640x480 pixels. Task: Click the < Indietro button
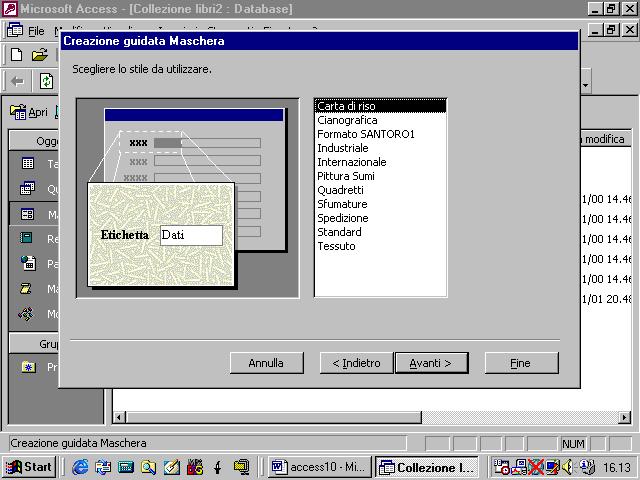coord(356,363)
